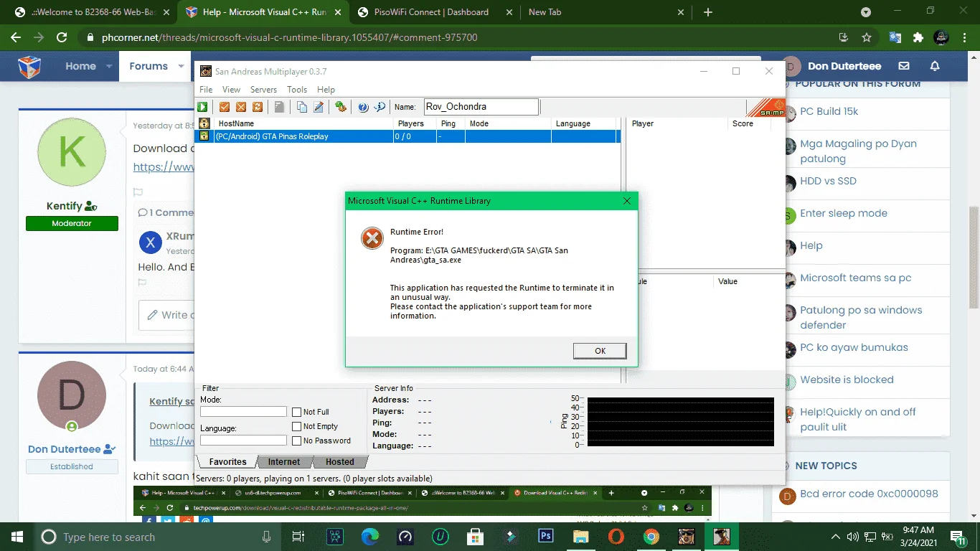Click the Chrome reload page icon

click(x=62, y=37)
